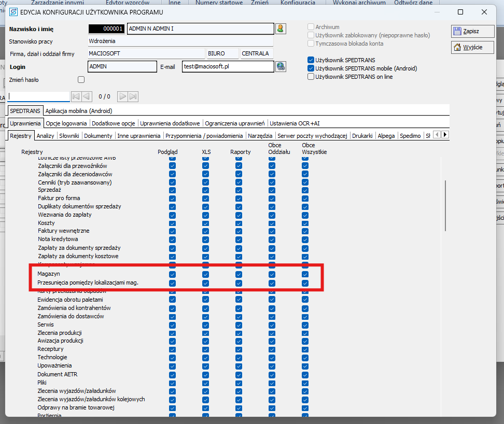Jump to last record navigation arrow
504x424 pixels.
click(133, 96)
